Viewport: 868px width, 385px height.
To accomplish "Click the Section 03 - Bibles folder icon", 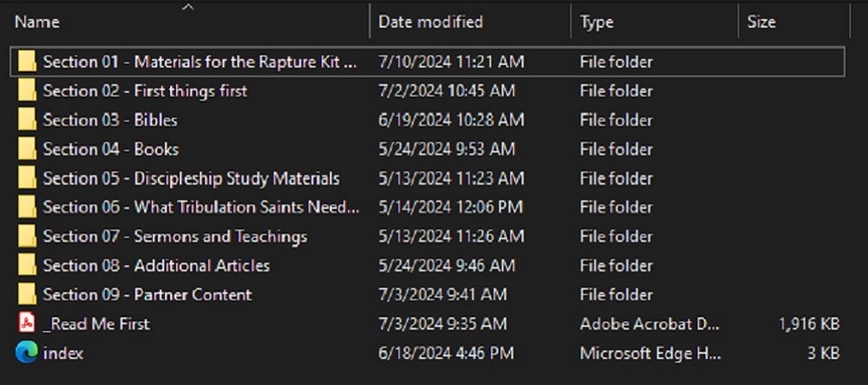I will [x=27, y=120].
